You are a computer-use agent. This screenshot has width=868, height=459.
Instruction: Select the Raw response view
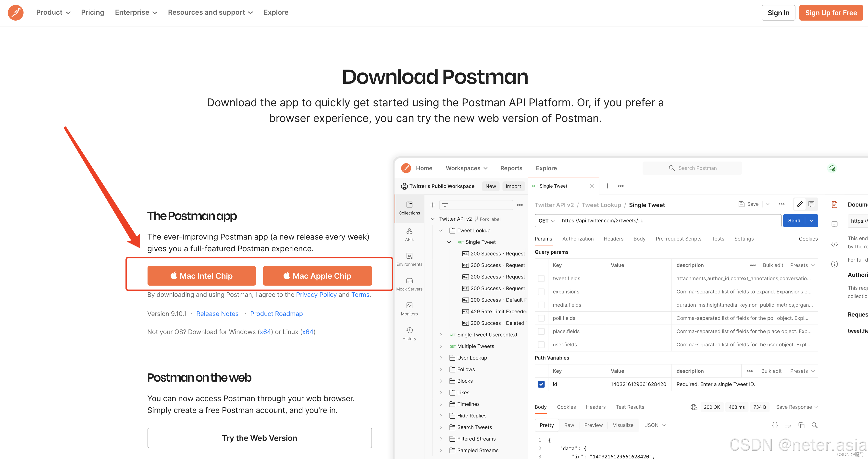[x=569, y=425]
